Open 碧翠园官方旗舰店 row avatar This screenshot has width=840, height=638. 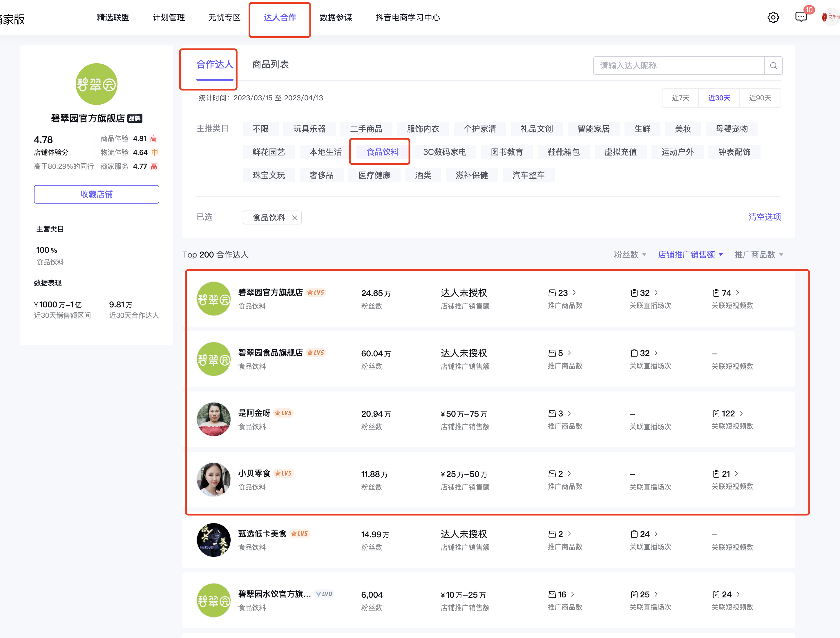(x=214, y=299)
